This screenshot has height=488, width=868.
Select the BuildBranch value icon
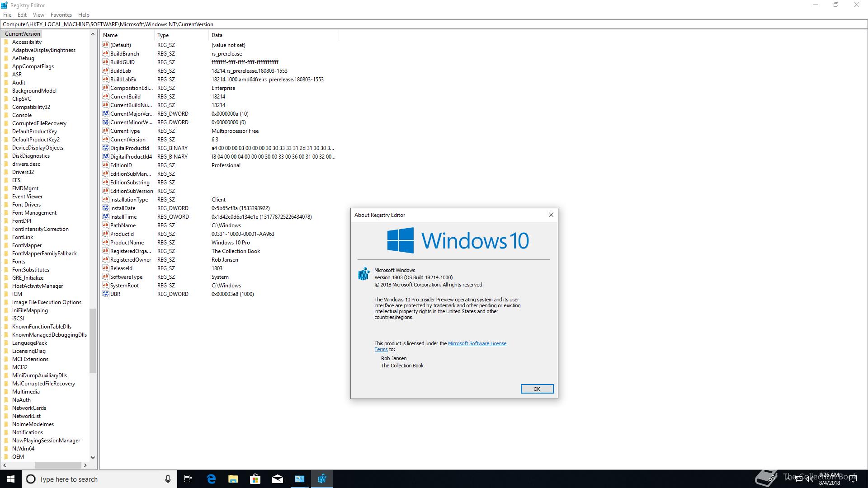coord(106,53)
